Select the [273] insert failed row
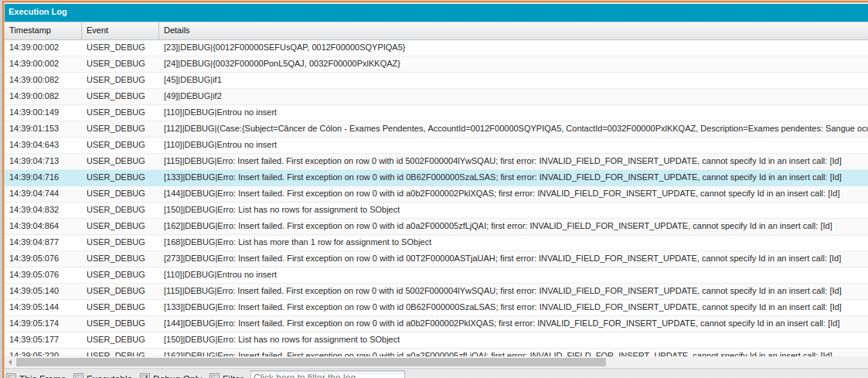Screen dimensions: 868x378 pyautogui.click(x=436, y=258)
